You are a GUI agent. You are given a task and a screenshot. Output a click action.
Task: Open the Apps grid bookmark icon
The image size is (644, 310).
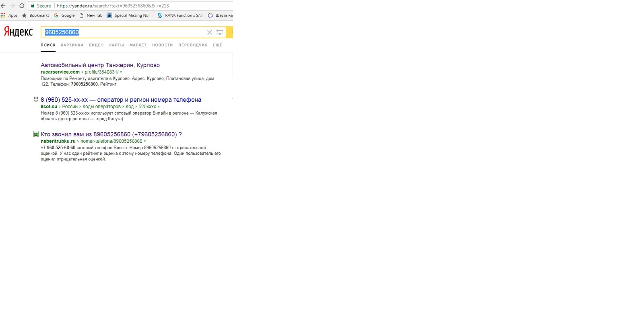pyautogui.click(x=3, y=15)
